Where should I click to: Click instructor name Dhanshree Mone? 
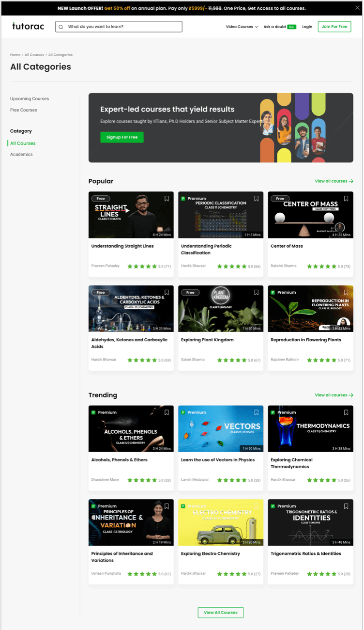click(x=105, y=480)
